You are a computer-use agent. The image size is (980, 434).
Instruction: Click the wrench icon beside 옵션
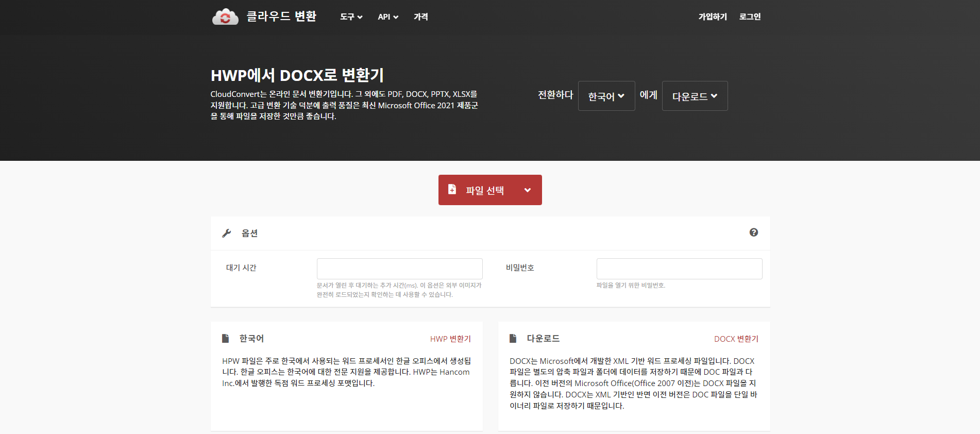[x=226, y=233]
